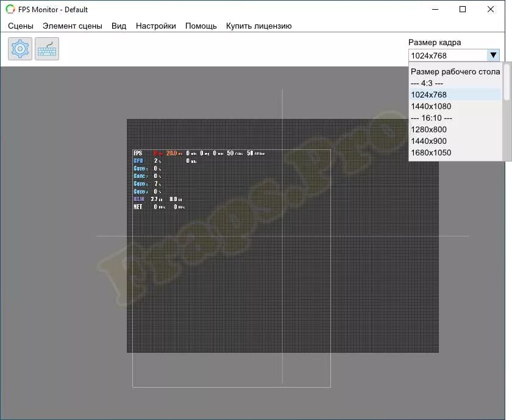Open the Вид menu
Viewport: 512px width, 420px height.
pyautogui.click(x=119, y=26)
